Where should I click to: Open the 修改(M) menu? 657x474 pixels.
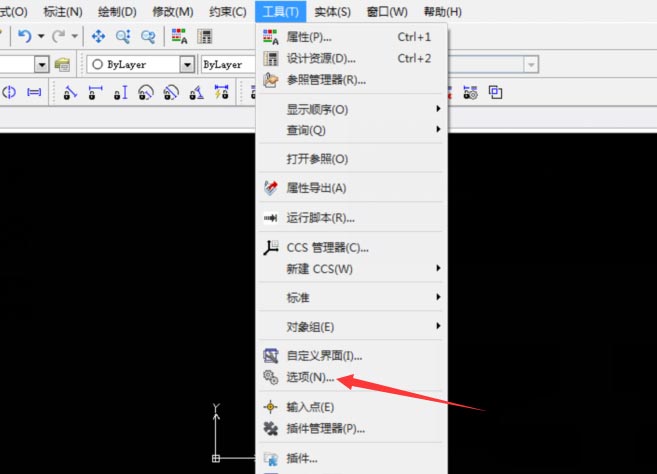click(173, 12)
